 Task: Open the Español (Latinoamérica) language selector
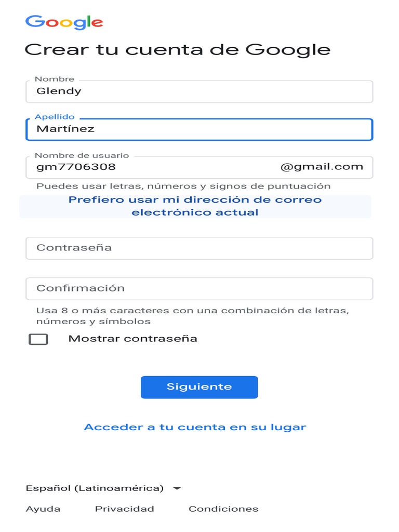[x=95, y=488]
